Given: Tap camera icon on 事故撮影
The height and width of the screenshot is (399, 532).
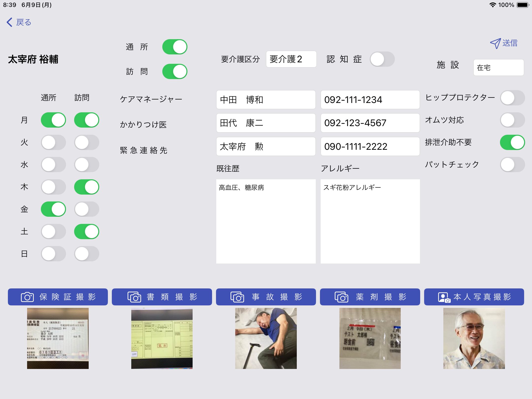Looking at the screenshot, I should tap(237, 297).
